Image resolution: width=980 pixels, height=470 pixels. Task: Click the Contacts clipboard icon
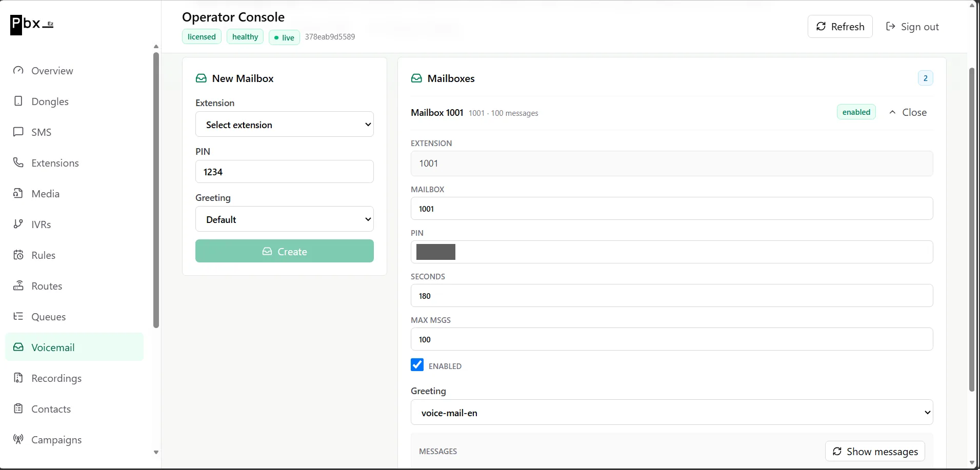18,408
